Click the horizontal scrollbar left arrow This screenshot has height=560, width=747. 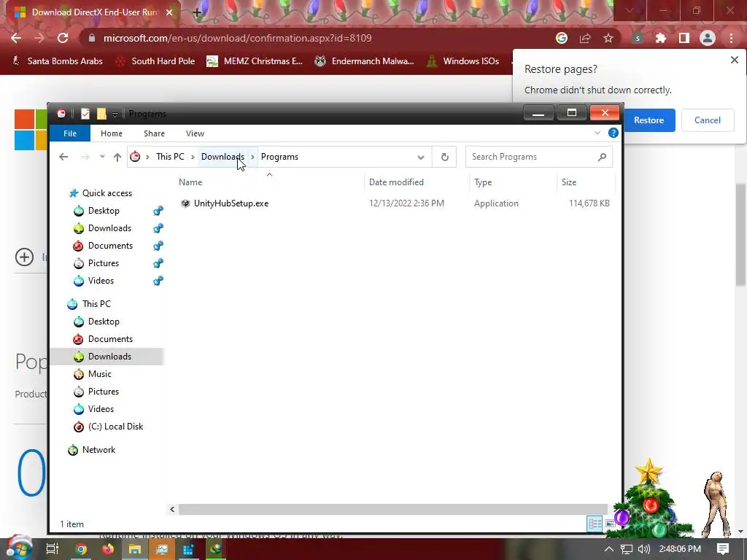click(172, 510)
